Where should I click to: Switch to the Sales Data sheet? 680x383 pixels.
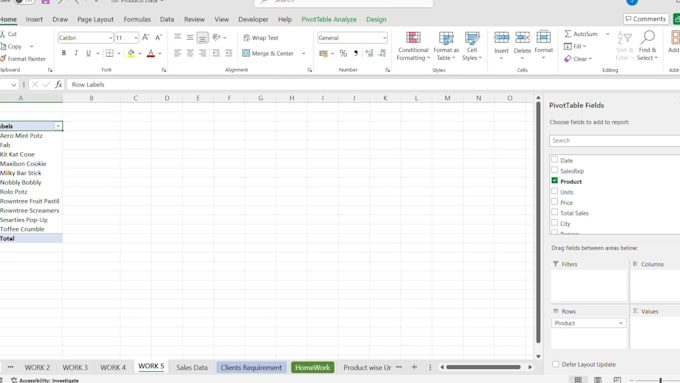192,367
